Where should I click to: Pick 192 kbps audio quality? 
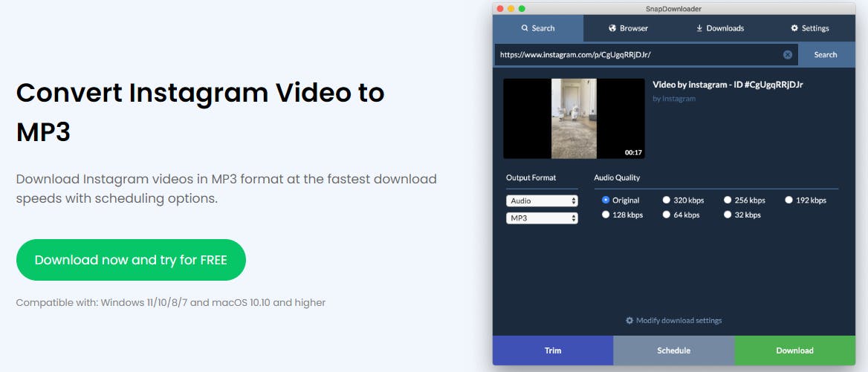[788, 200]
